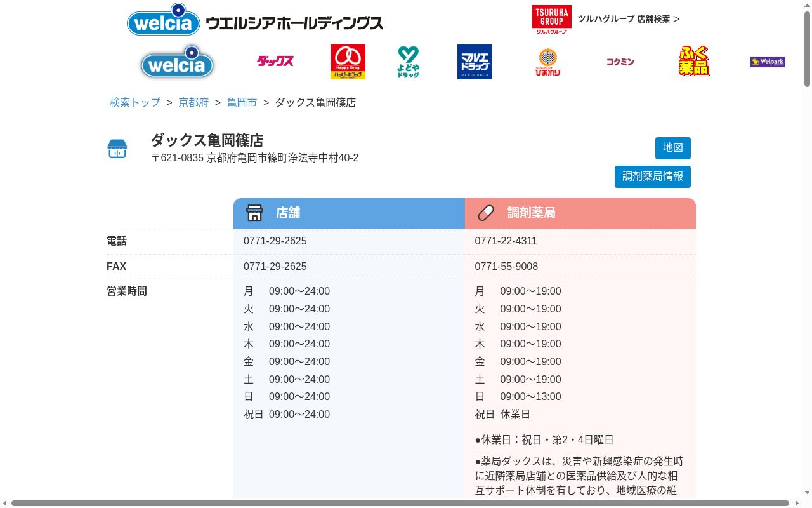Click the scroll-up arrow of vertical scrollbar
Screen dimensions: 812x508
[x=807, y=5]
